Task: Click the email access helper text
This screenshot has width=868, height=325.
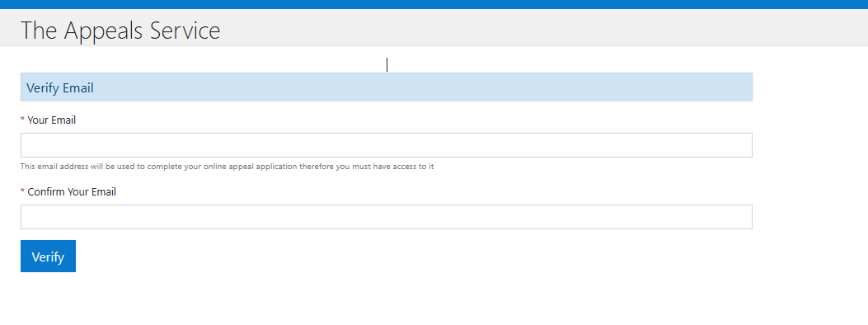Action: click(227, 167)
